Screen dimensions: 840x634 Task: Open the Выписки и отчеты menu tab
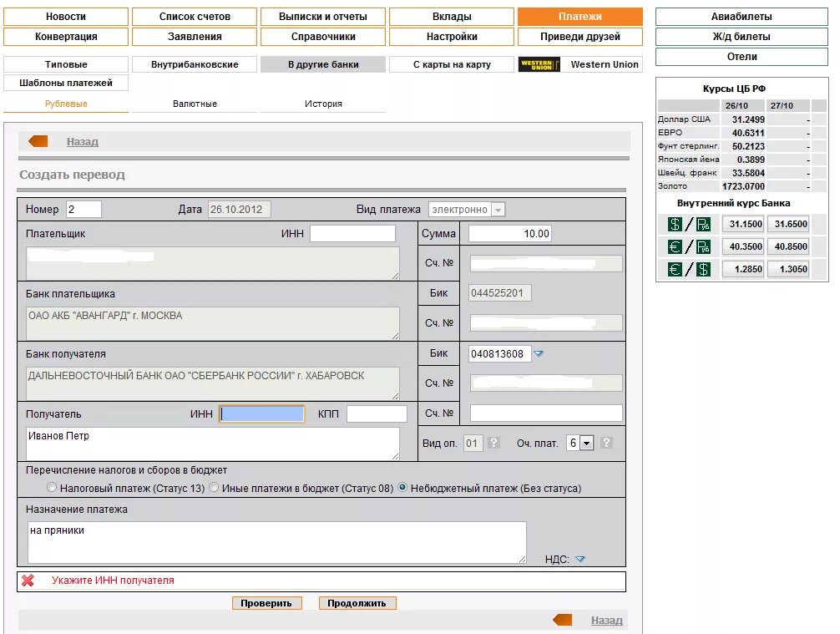323,17
